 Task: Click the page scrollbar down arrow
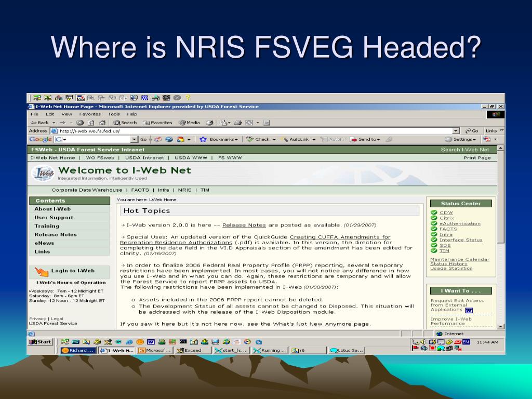pos(500,326)
